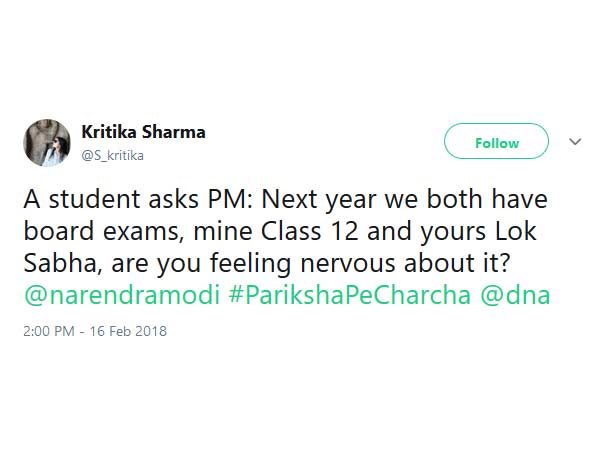The width and height of the screenshot is (600, 450).
Task: Open Kritika Sharma's profile picture
Action: [x=48, y=142]
